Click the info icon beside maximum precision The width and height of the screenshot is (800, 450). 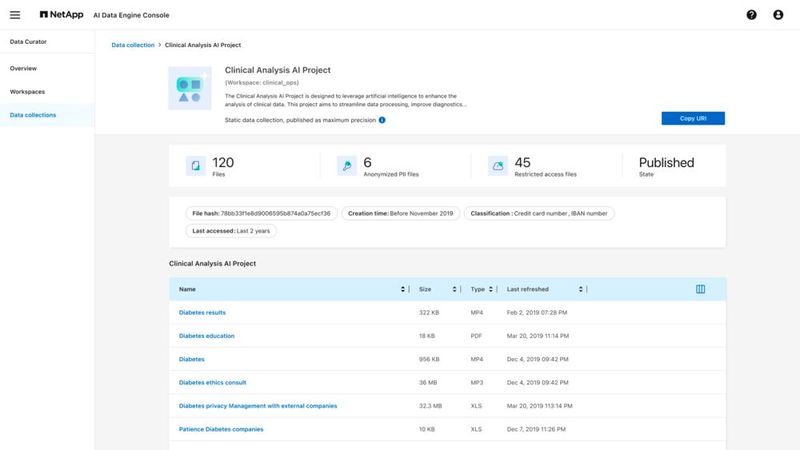(382, 119)
